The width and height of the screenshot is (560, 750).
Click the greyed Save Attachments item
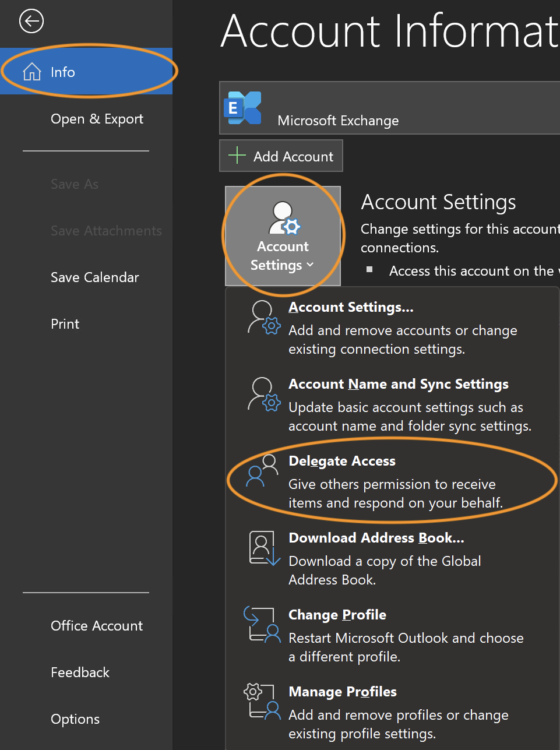click(106, 231)
